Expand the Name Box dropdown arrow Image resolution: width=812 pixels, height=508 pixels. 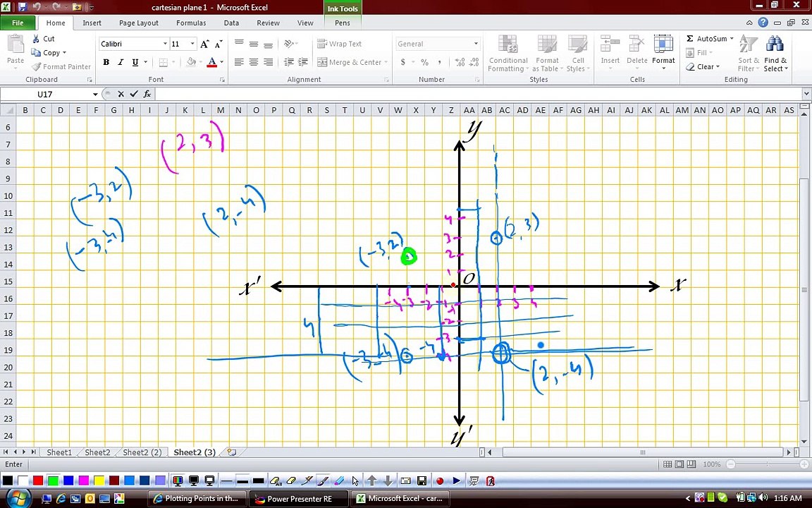click(x=95, y=94)
